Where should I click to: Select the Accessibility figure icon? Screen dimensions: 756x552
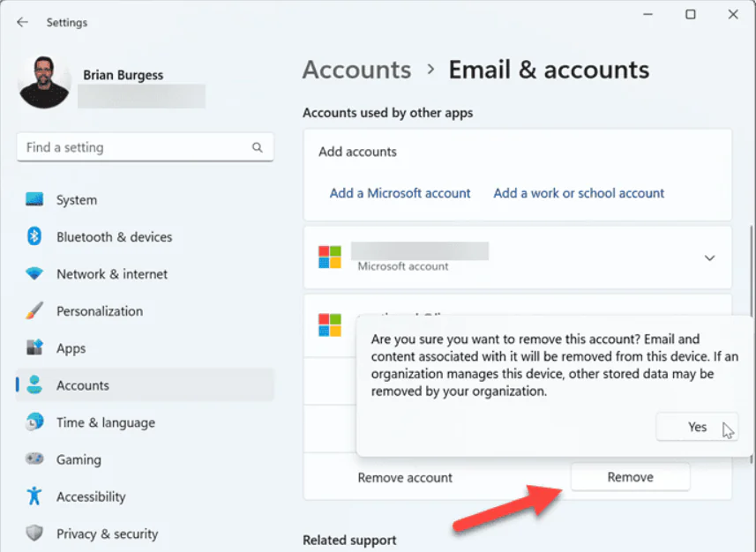[x=34, y=496]
